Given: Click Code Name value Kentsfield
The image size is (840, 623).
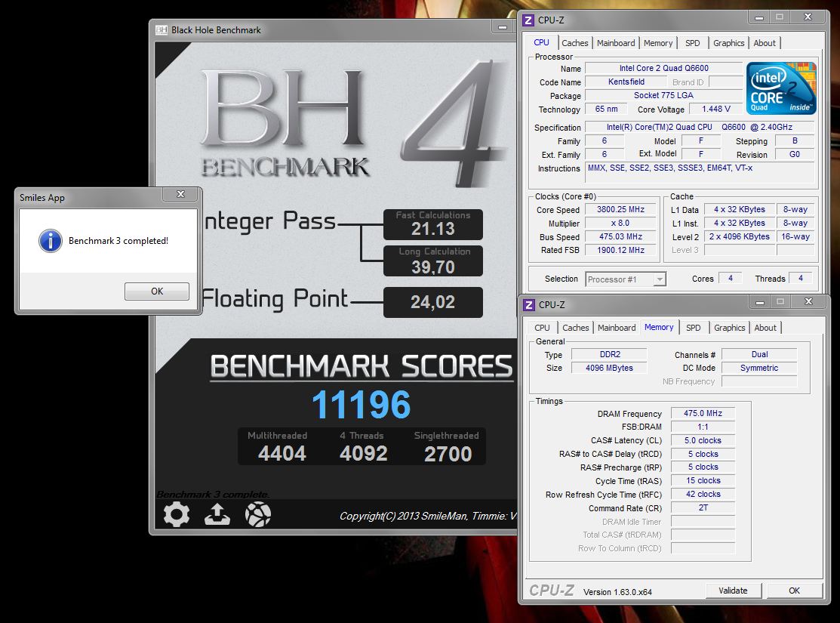Looking at the screenshot, I should point(626,82).
